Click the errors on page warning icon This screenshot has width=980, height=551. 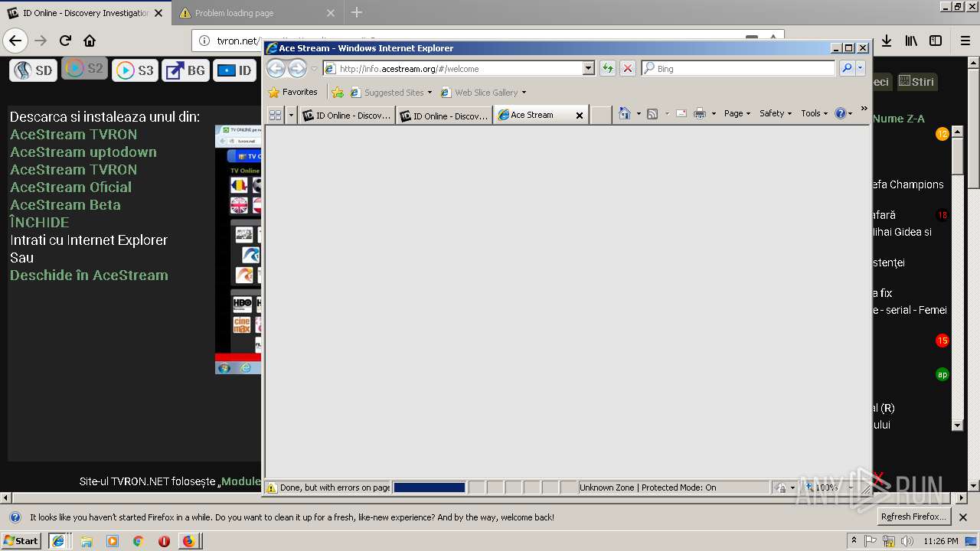point(271,487)
